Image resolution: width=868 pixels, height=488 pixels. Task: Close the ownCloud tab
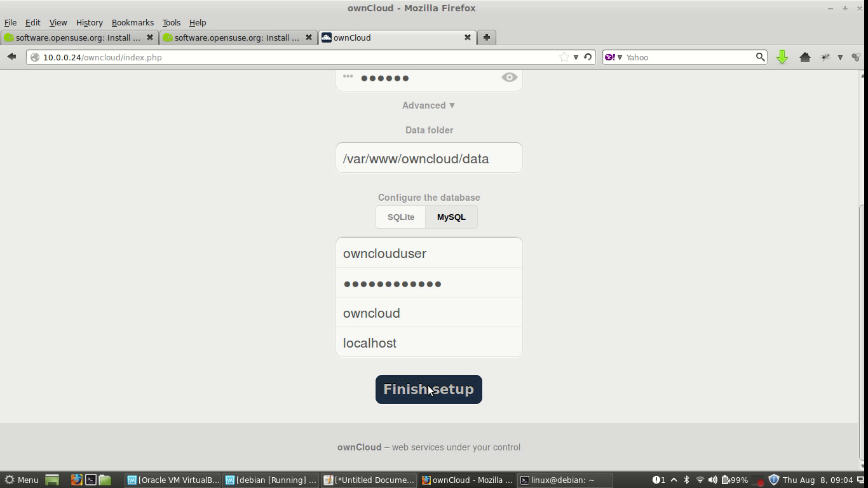click(467, 37)
